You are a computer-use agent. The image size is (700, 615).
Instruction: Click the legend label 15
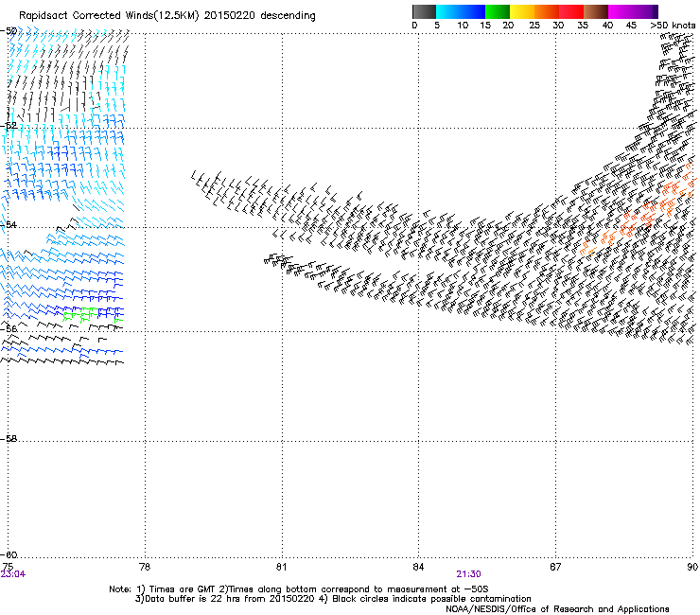click(485, 26)
